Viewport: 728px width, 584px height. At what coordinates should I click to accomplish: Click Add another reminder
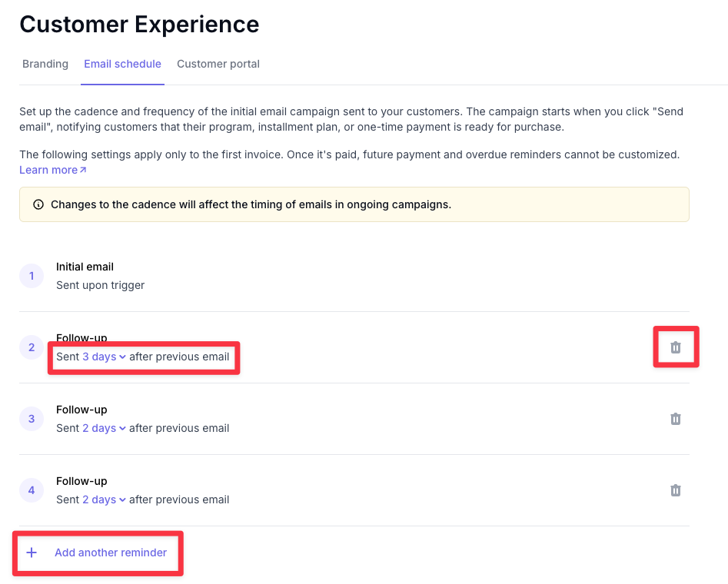click(x=111, y=552)
